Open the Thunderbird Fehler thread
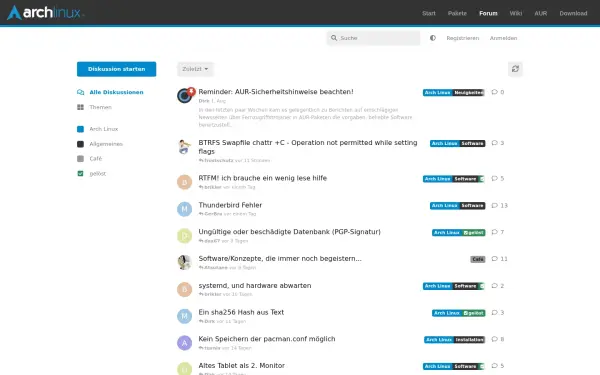 (x=230, y=205)
